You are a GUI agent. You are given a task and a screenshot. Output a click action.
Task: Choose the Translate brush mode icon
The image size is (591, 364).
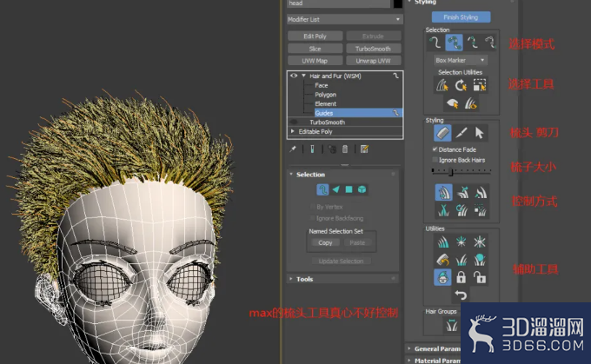click(x=443, y=193)
